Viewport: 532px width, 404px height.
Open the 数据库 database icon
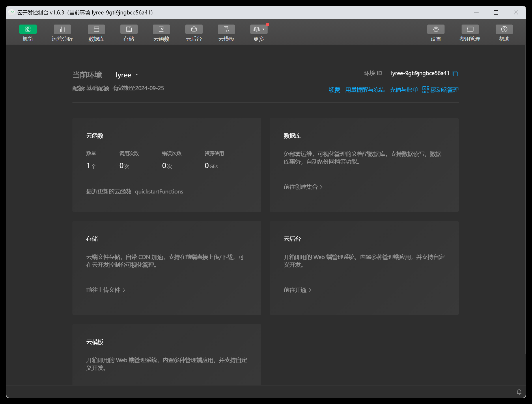click(x=96, y=29)
